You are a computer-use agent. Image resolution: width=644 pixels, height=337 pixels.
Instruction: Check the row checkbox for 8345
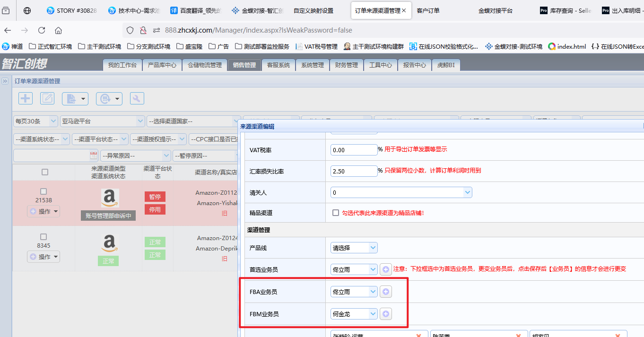44,237
